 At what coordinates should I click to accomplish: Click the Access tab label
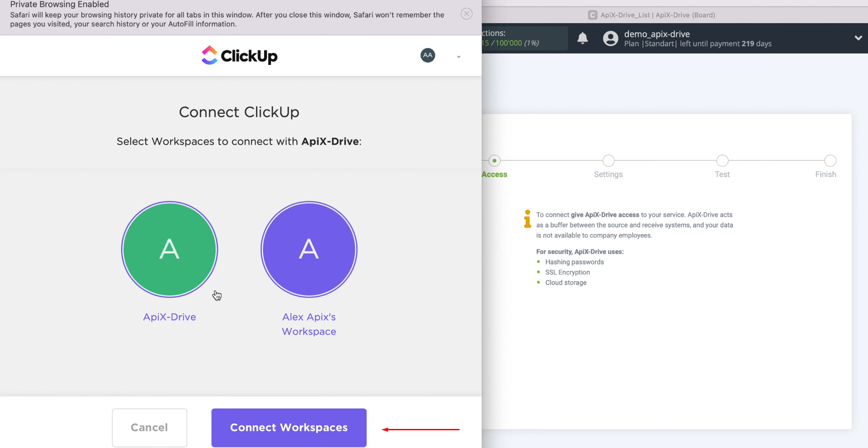(x=494, y=174)
